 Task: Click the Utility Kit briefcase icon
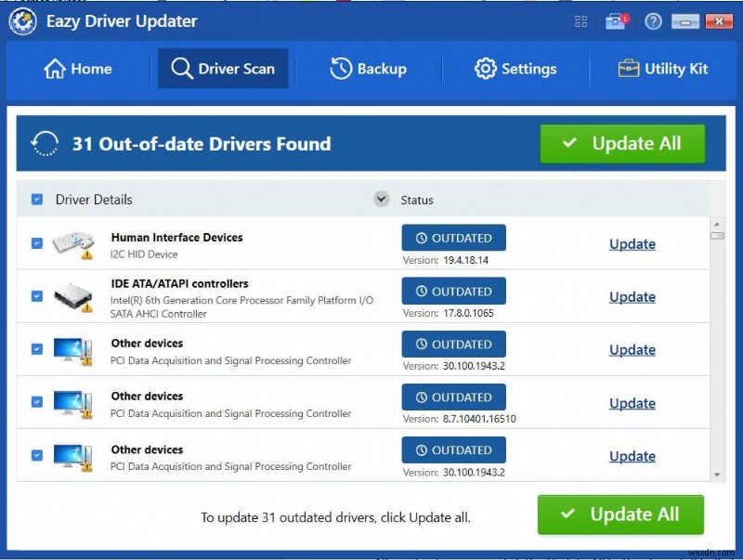pyautogui.click(x=628, y=69)
